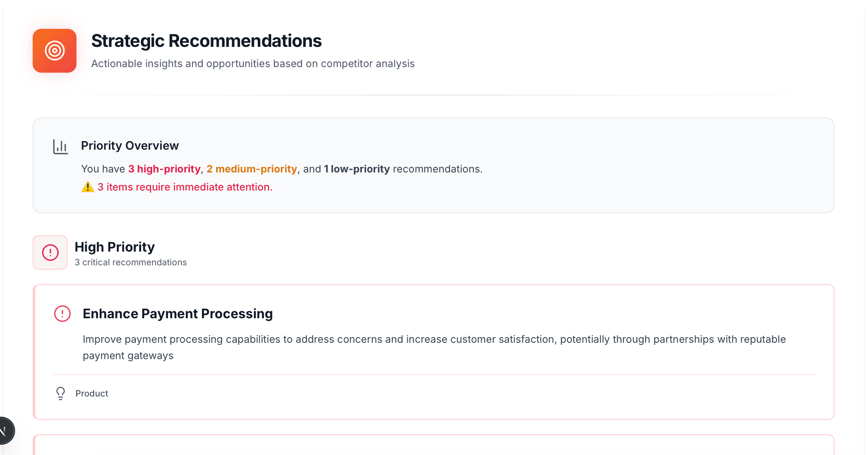Click the '2 medium-priority' orange text
The width and height of the screenshot is (868, 455).
252,169
